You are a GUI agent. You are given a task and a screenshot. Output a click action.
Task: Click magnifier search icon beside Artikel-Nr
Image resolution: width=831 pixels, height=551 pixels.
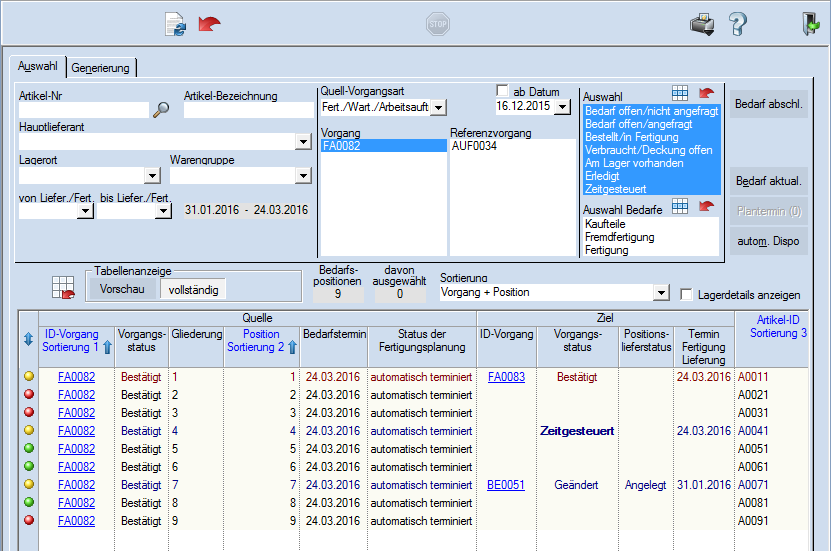161,110
